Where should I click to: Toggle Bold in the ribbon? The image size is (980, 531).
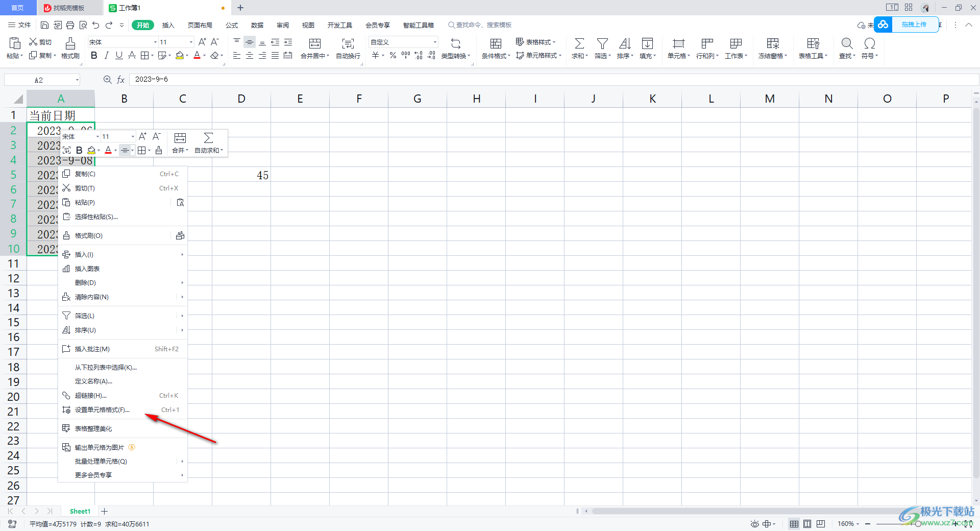point(94,55)
